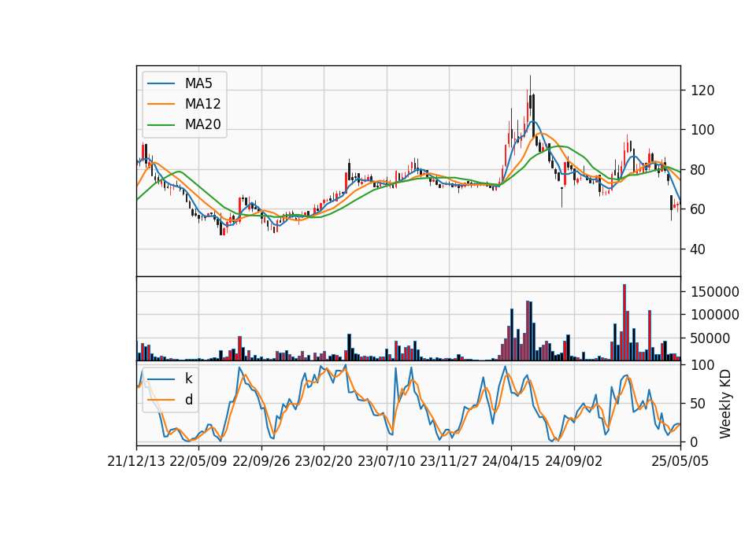Click the d legend label in KD panel
Viewport: 756px width, 543px height.
189,400
